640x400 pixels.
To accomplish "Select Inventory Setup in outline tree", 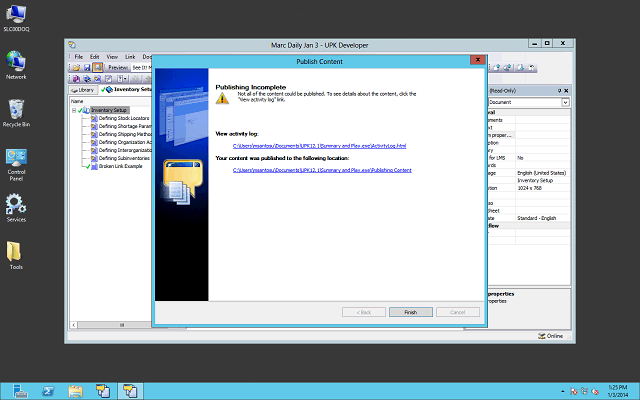I will pos(109,110).
